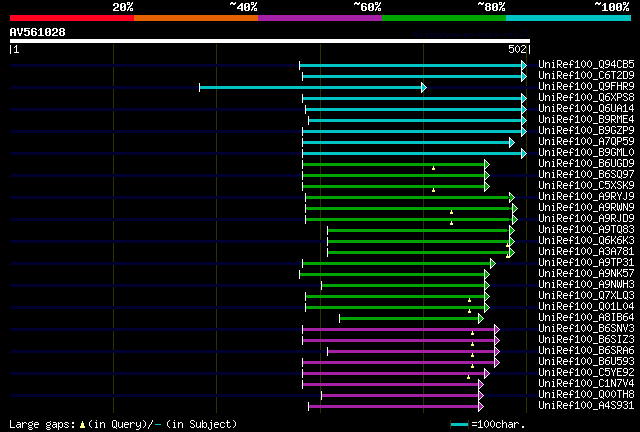Click the orange ~40% identity legend segment
Screen dimensions: 640x432
tap(196, 18)
